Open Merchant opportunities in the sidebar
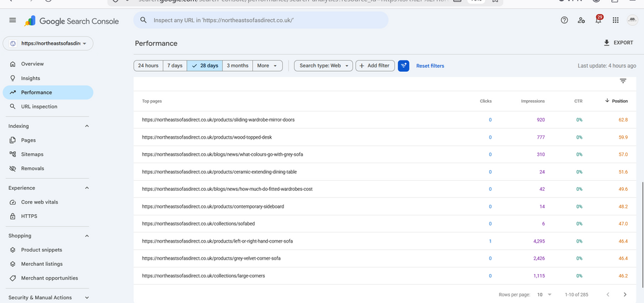This screenshot has height=303, width=644. coord(48,278)
